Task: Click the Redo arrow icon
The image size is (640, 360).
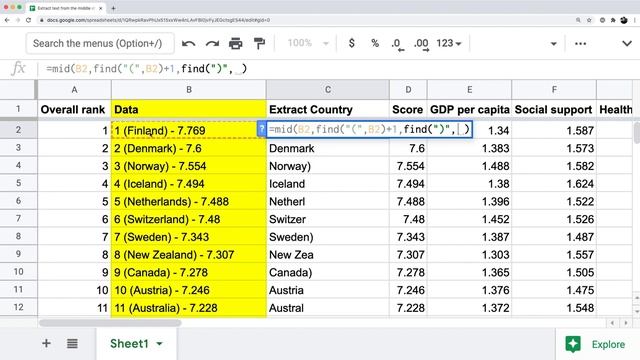Action: click(x=212, y=43)
